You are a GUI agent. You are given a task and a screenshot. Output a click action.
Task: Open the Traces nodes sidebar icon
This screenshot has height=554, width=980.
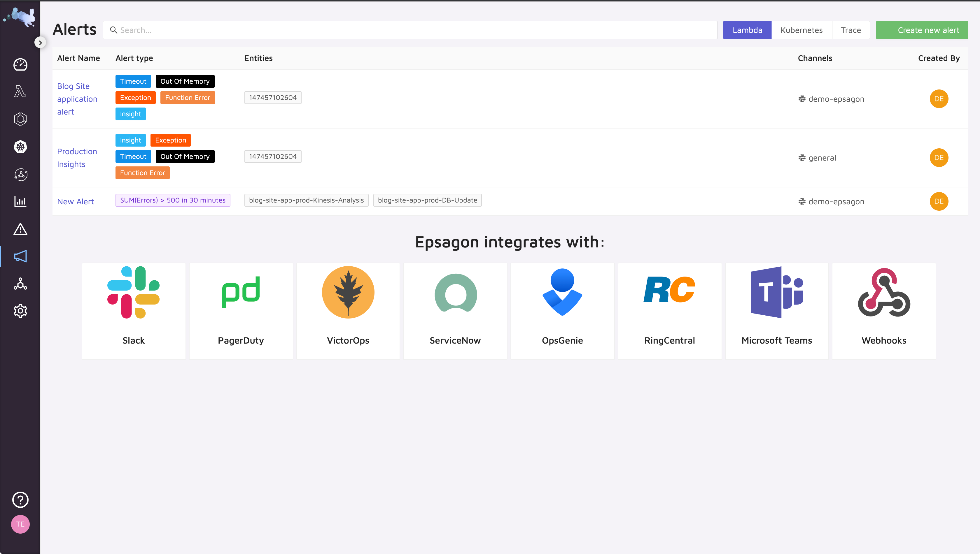20,284
